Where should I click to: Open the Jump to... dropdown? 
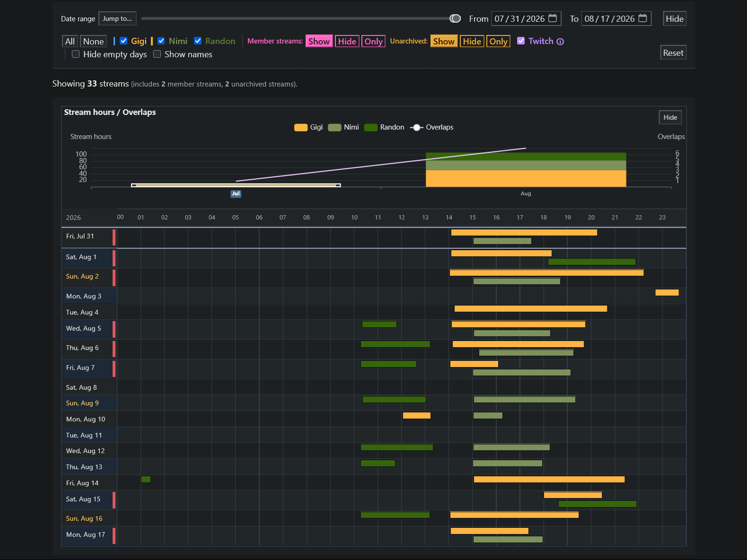pos(117,18)
